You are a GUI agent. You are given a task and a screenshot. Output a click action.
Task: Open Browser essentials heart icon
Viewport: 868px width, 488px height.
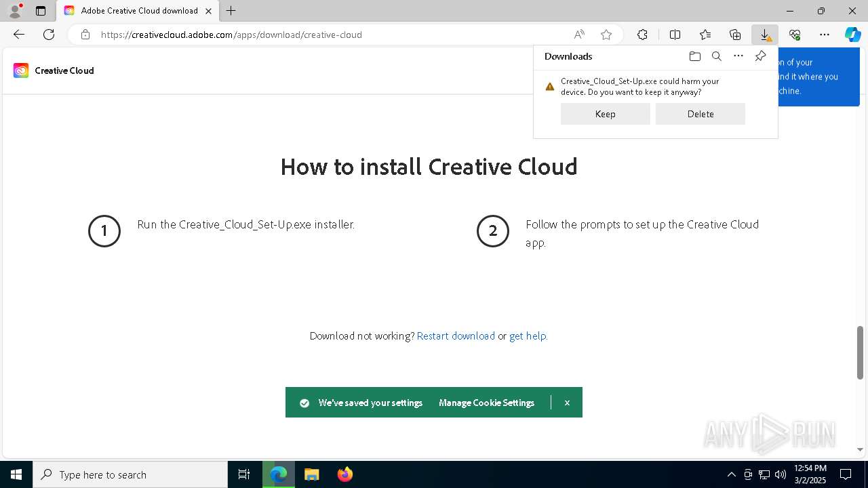click(795, 35)
